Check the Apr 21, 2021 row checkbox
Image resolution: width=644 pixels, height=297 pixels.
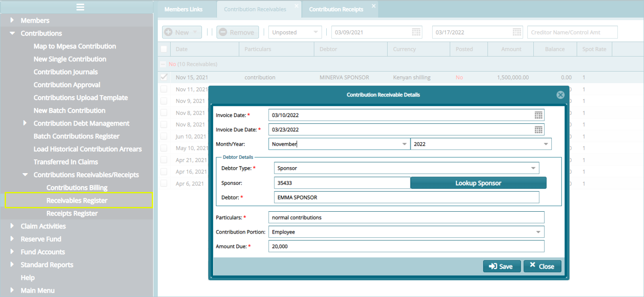[x=164, y=160]
